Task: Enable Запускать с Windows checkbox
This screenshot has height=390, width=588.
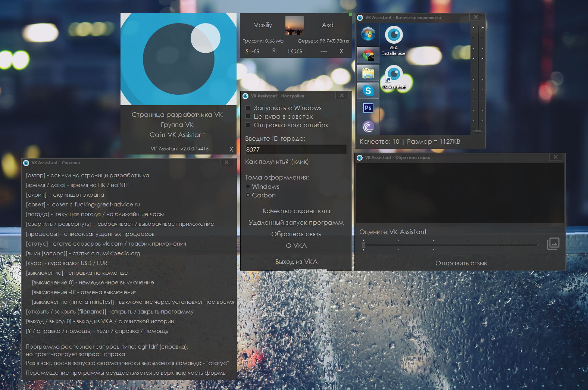Action: (248, 108)
